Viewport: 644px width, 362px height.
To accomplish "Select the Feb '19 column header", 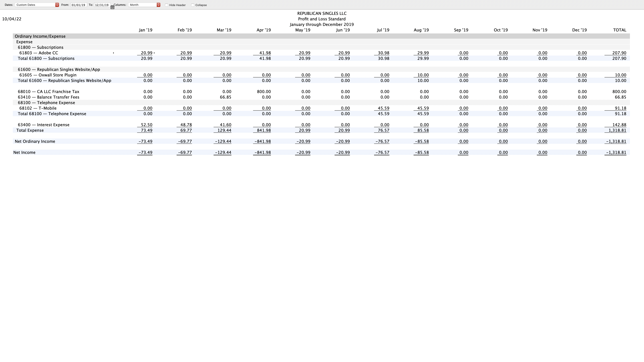I will 185,30.
